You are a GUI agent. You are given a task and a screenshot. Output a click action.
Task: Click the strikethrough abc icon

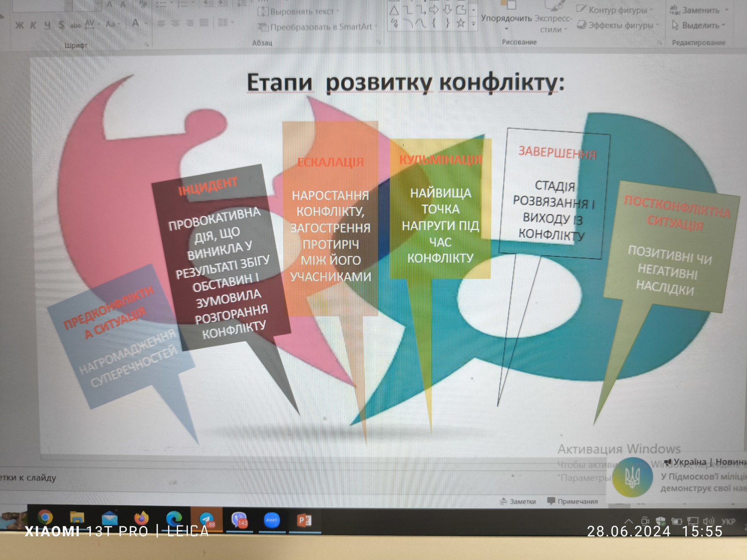[x=75, y=25]
